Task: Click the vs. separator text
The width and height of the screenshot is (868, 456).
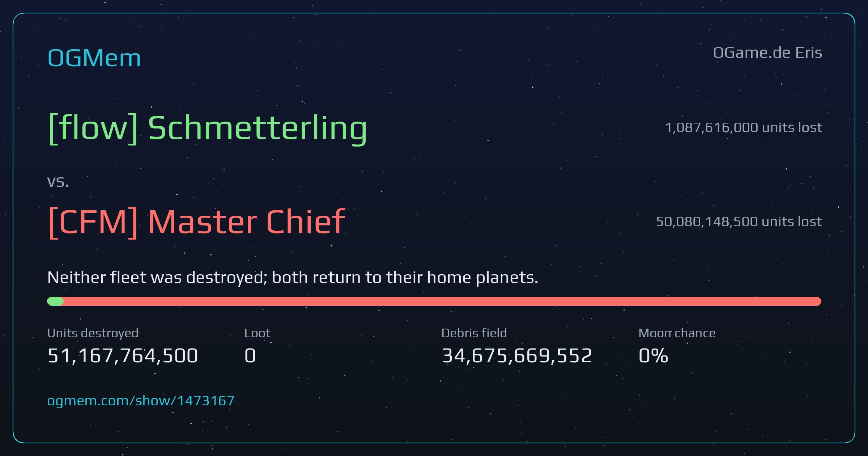Action: click(58, 182)
